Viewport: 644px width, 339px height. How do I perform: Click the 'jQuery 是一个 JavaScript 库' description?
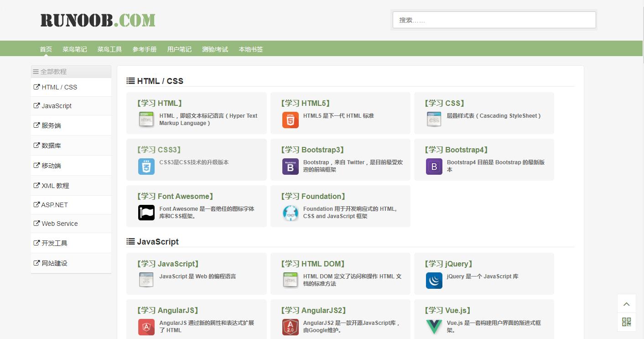(483, 276)
